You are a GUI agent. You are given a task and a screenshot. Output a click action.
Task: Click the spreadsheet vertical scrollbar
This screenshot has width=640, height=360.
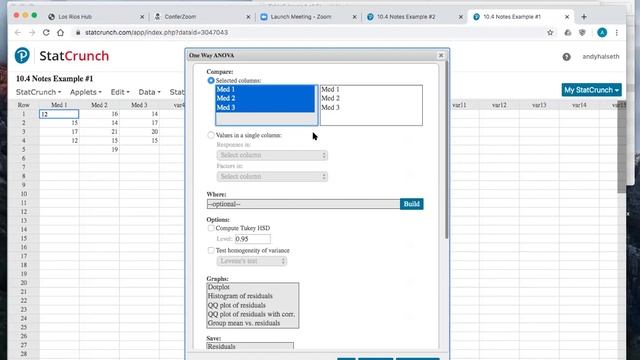(621, 147)
